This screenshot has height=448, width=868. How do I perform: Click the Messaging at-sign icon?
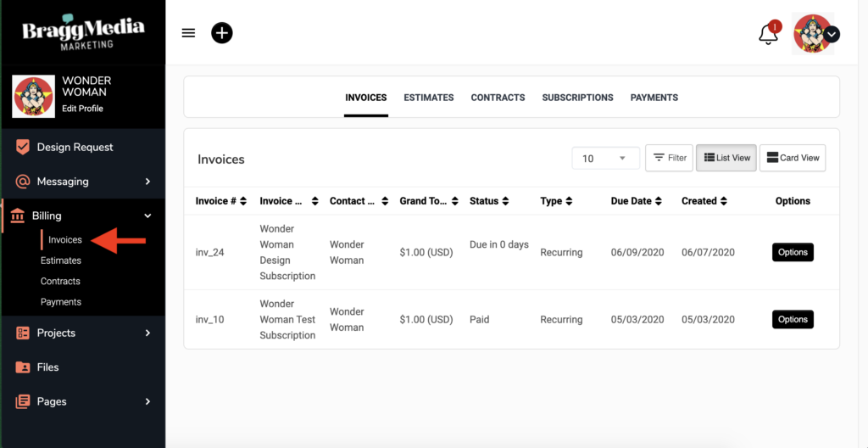point(23,182)
